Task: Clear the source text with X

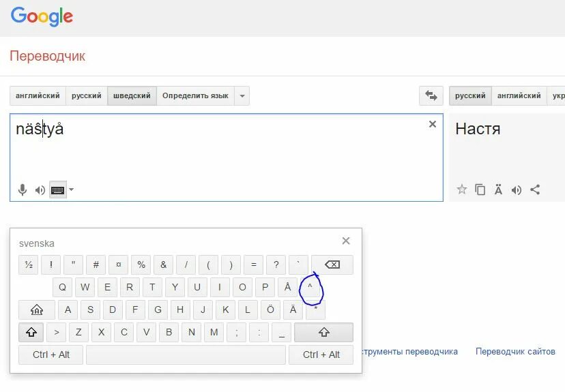Action: [x=433, y=124]
